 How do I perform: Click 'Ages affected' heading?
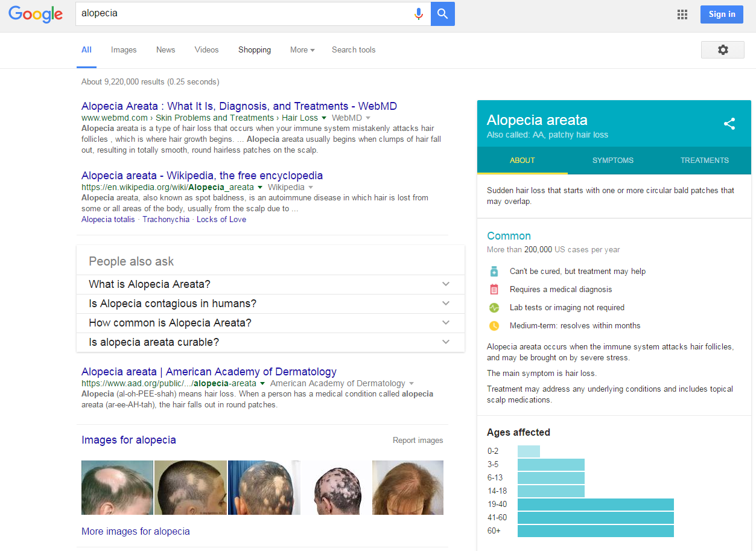(518, 432)
